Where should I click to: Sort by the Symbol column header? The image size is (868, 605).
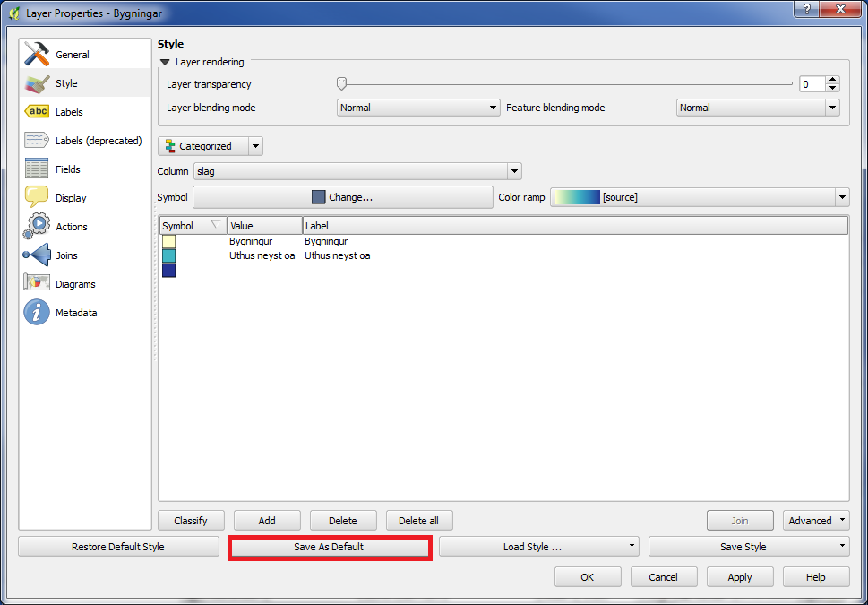(193, 226)
